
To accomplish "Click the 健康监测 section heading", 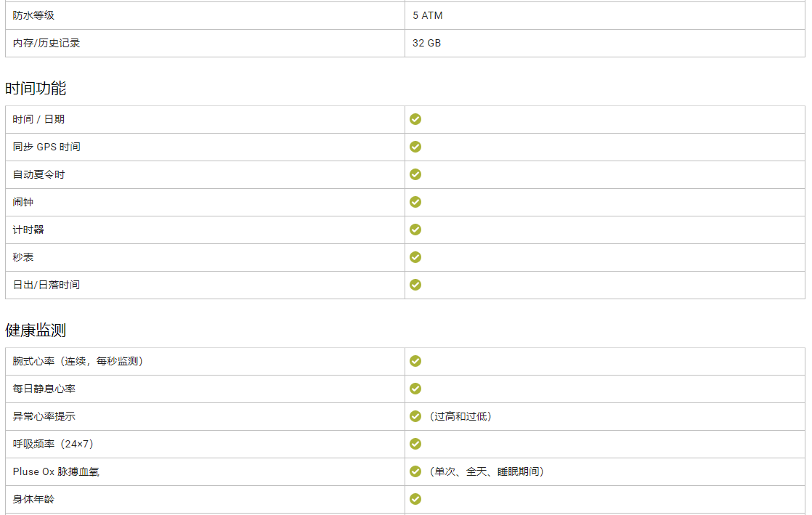I will click(36, 331).
